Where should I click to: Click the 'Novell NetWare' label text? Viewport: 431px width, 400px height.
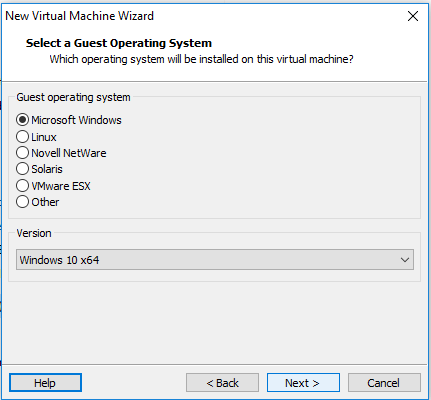69,153
